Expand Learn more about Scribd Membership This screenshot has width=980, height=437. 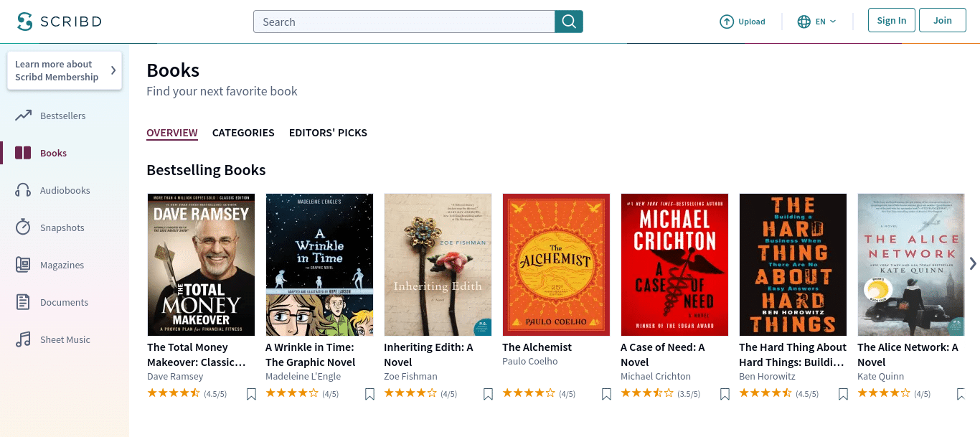coord(65,70)
